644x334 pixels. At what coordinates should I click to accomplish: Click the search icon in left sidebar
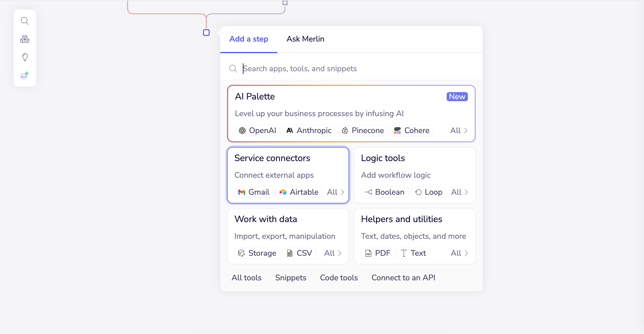pyautogui.click(x=25, y=21)
